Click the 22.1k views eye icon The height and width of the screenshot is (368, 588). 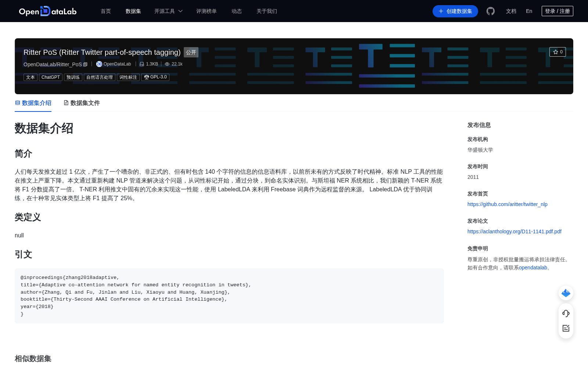tap(167, 64)
